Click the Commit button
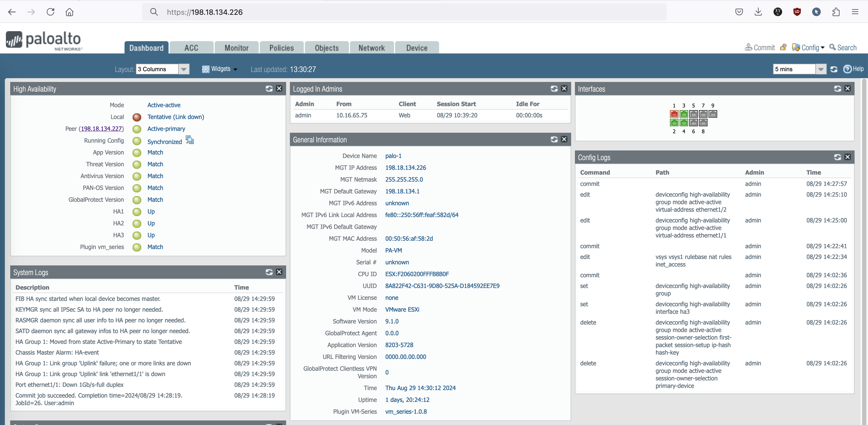This screenshot has width=868, height=425. point(760,48)
